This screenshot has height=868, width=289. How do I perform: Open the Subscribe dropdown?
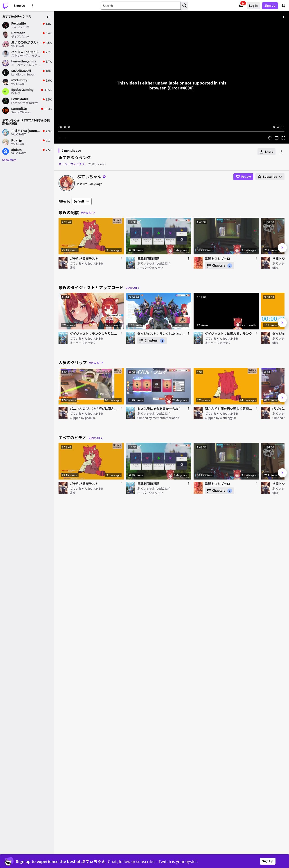270,177
